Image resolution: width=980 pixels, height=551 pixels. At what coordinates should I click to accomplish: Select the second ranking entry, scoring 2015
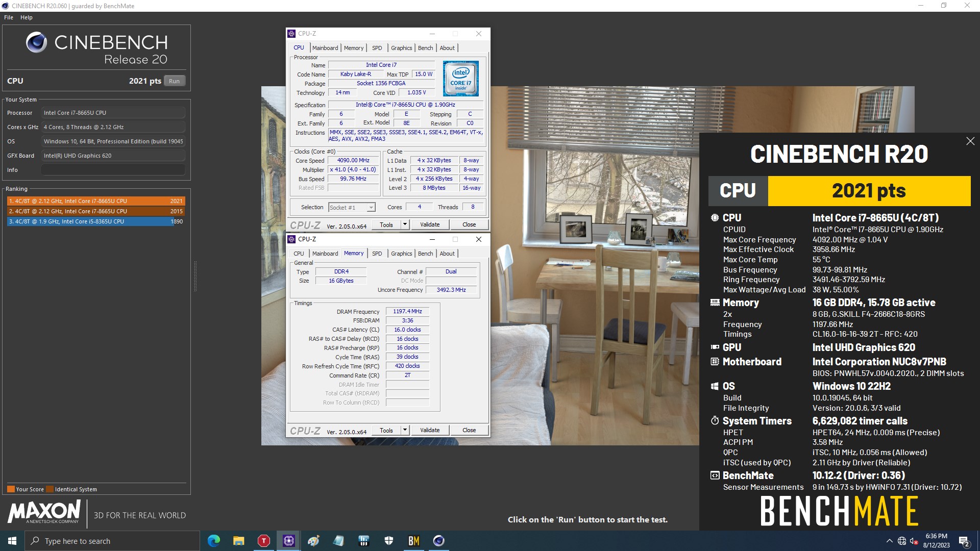[96, 211]
